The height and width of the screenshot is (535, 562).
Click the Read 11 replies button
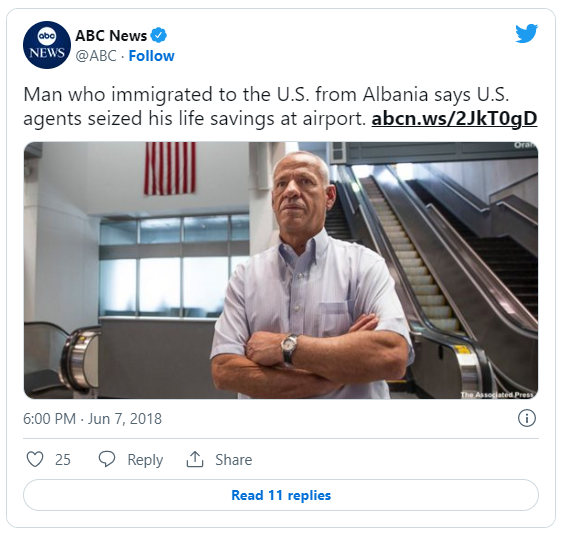(281, 495)
